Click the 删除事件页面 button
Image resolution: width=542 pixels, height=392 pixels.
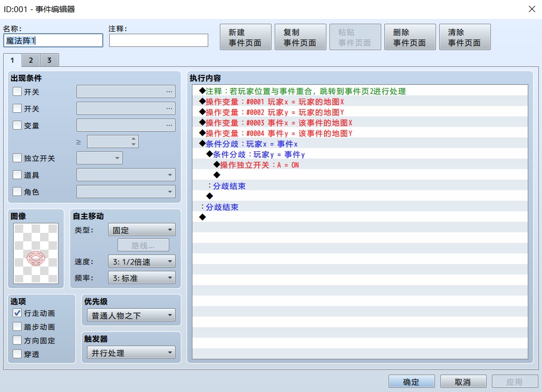[x=410, y=37]
